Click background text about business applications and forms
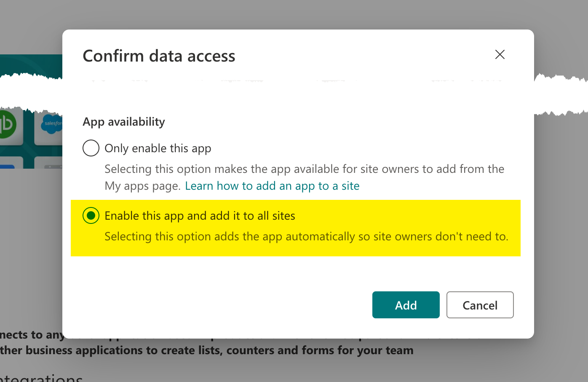588x382 pixels. click(x=207, y=350)
